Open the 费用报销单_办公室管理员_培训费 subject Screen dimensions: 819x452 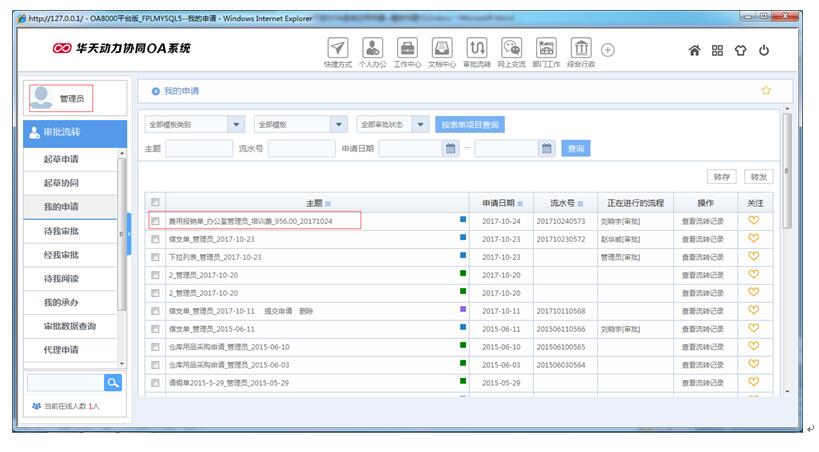click(250, 222)
